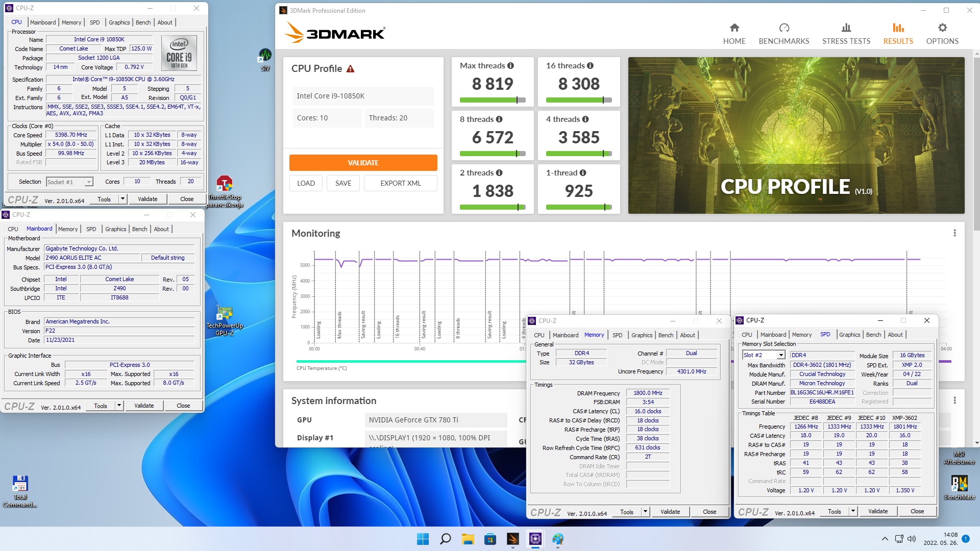Click Validate in CPU-Z Mainboard window

pyautogui.click(x=144, y=406)
